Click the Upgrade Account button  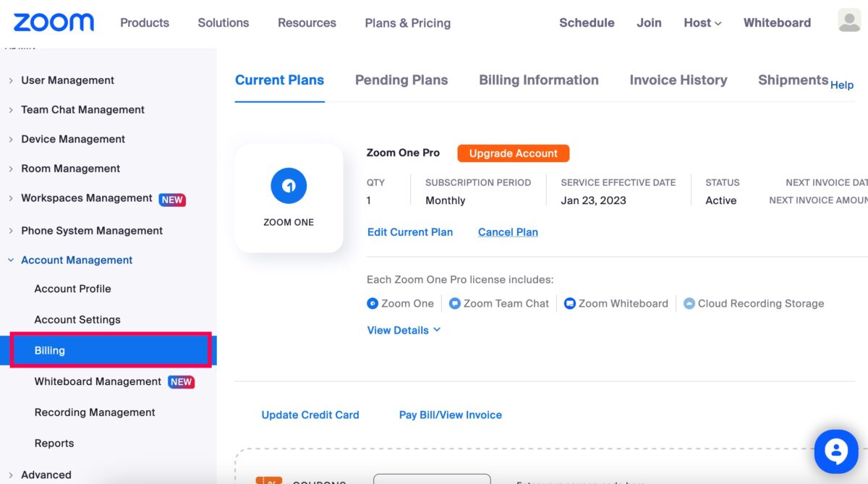(x=514, y=153)
